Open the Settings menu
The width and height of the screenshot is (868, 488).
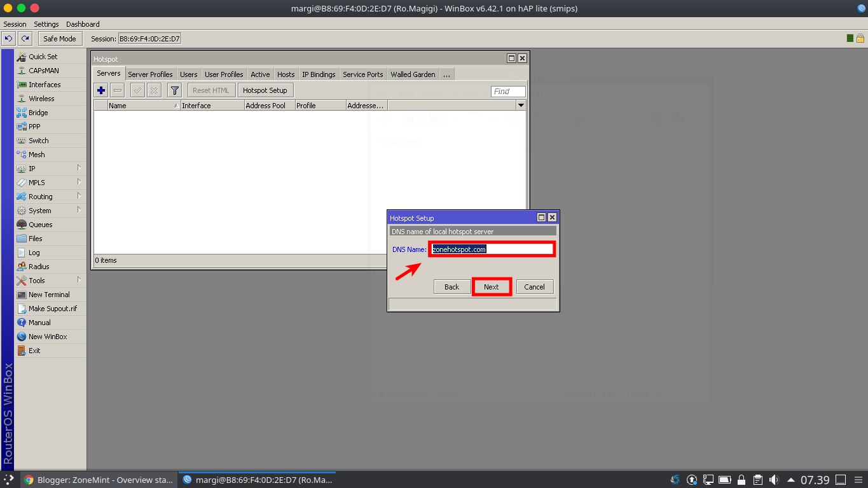(x=46, y=24)
